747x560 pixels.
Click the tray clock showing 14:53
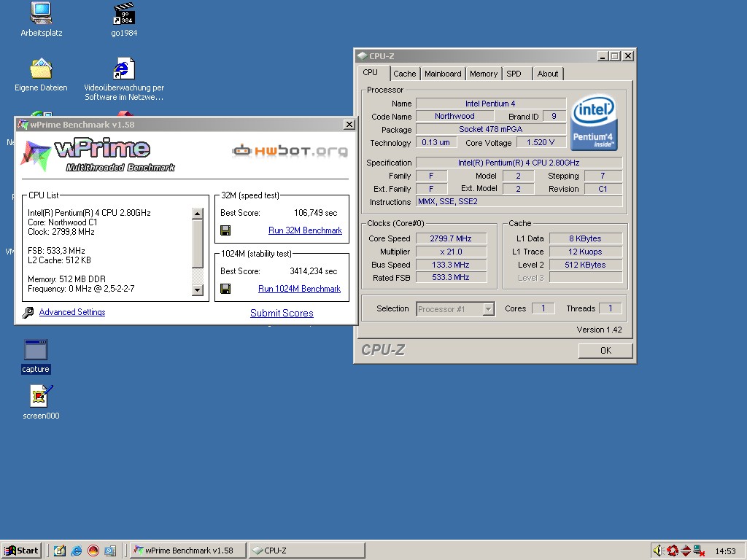[x=725, y=551]
